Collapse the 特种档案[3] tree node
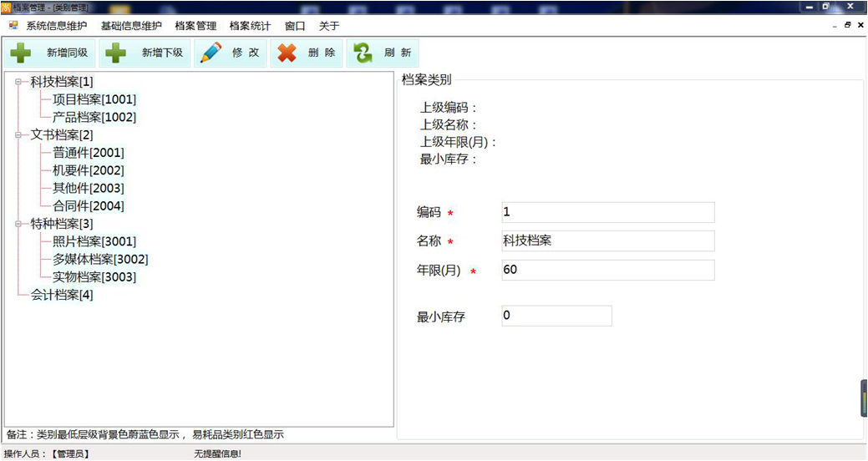 [18, 224]
